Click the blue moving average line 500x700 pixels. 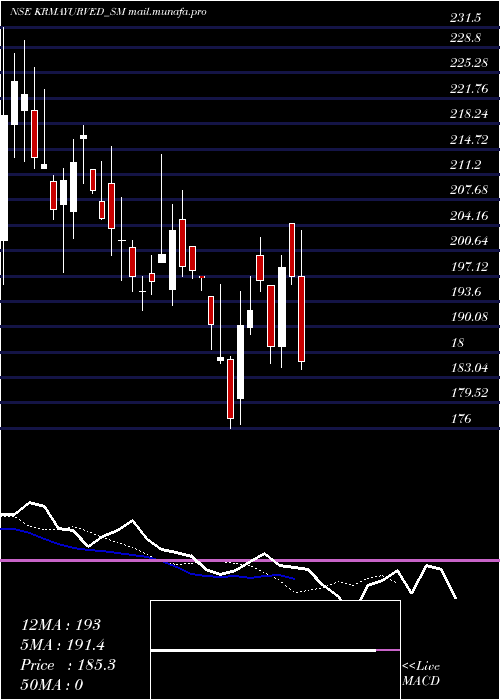coord(147,556)
